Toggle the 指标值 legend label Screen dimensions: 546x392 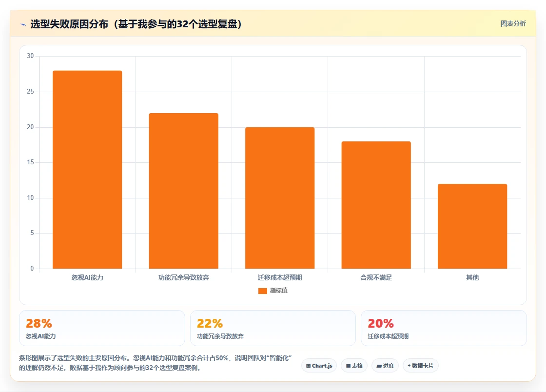point(278,291)
